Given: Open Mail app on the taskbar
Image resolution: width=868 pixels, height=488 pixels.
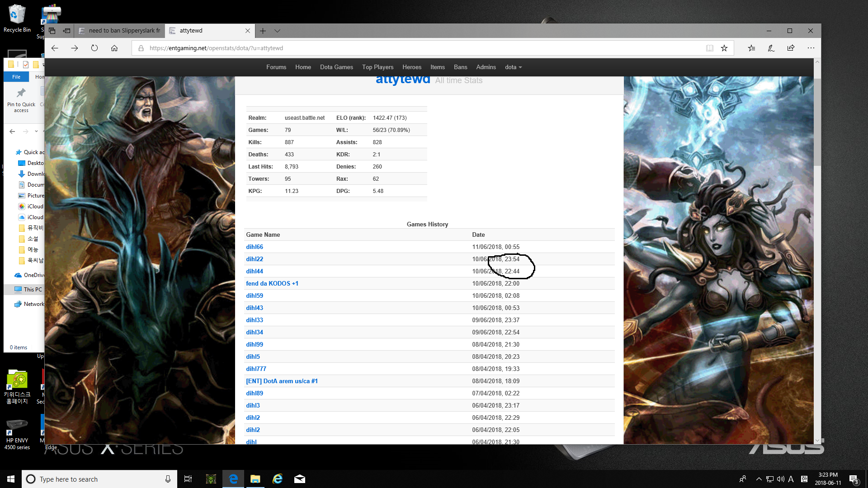Looking at the screenshot, I should point(300,479).
